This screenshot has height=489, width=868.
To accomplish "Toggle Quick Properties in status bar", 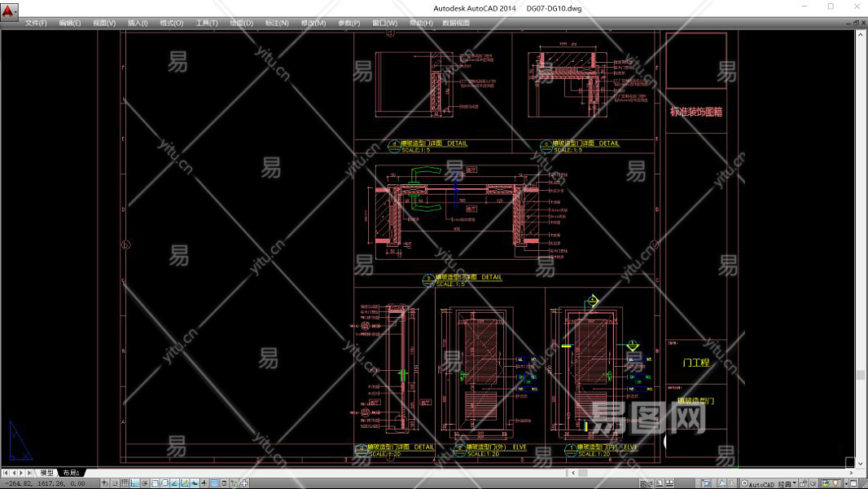I will pos(224,483).
